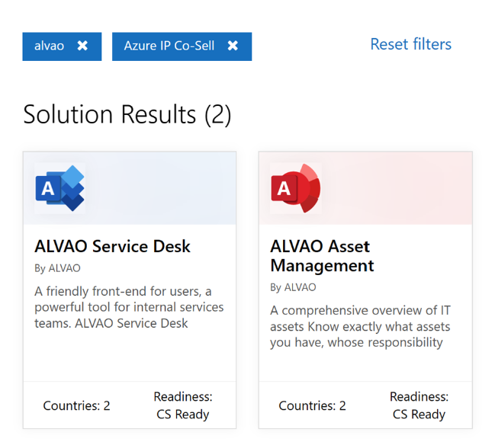
Task: Click Readiness: CS Ready on Asset Management card
Action: click(x=419, y=405)
